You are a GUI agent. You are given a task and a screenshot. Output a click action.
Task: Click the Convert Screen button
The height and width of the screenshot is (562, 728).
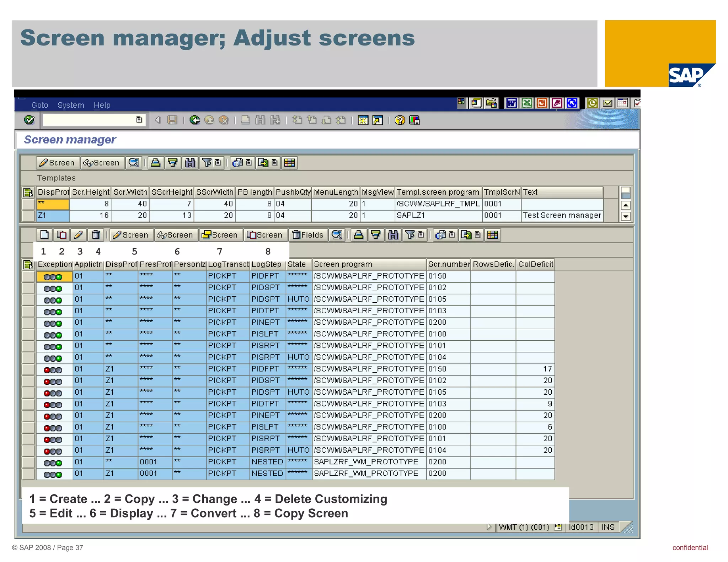point(220,235)
